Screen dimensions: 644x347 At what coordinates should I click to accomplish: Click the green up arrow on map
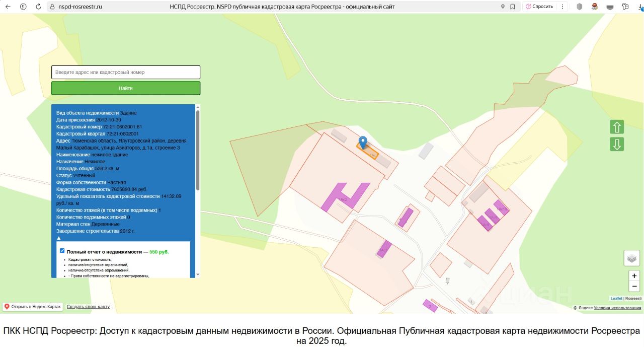[x=617, y=127]
